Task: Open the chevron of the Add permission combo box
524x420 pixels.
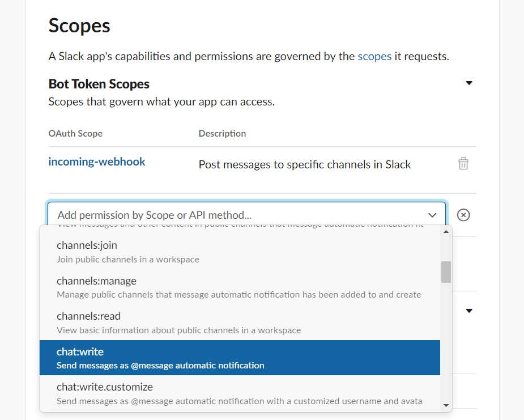Action: (432, 215)
